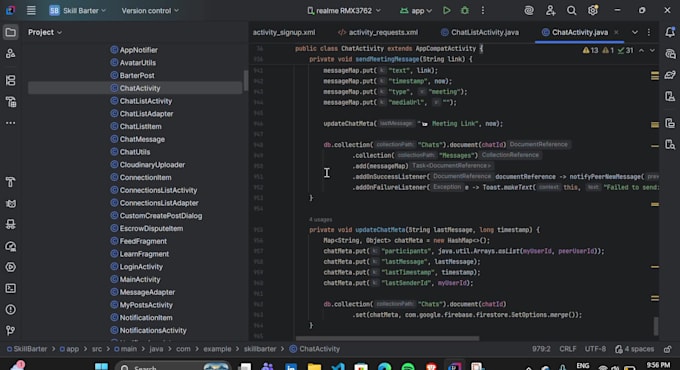680x370 pixels.
Task: Click the cursor position 979:2 indicator
Action: tap(541, 349)
